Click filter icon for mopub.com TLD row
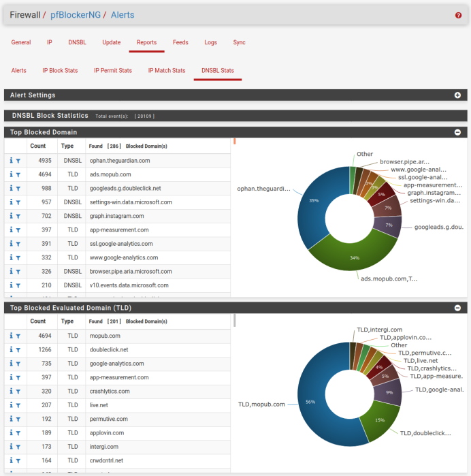The height and width of the screenshot is (476, 471). (18, 336)
